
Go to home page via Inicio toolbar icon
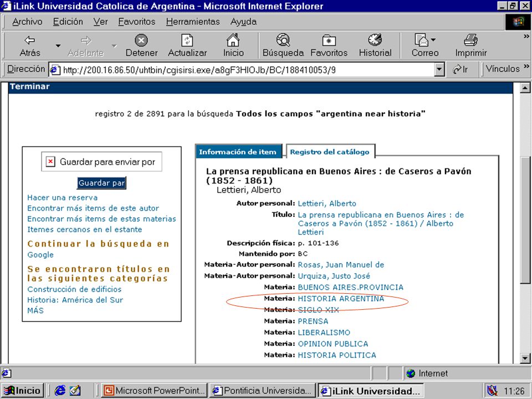(x=233, y=40)
